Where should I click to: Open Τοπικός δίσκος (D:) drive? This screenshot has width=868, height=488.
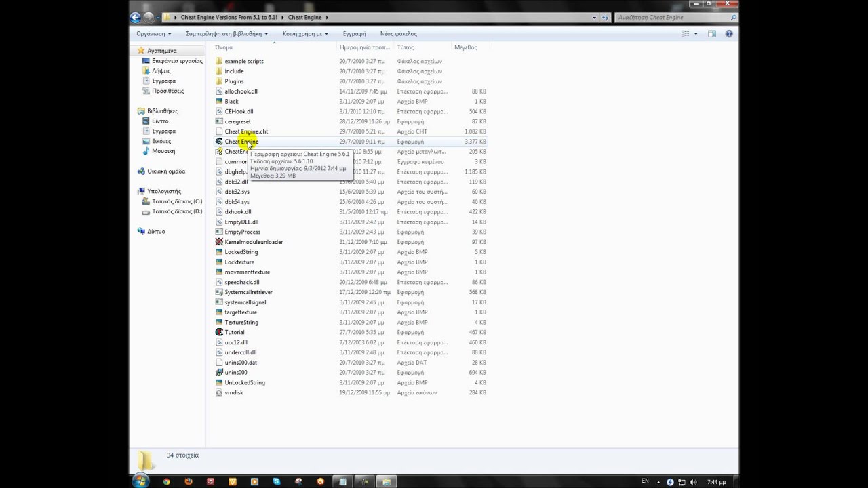click(177, 211)
